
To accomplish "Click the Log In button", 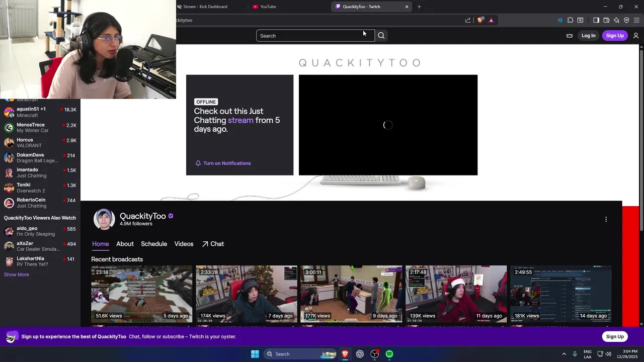I will (588, 36).
